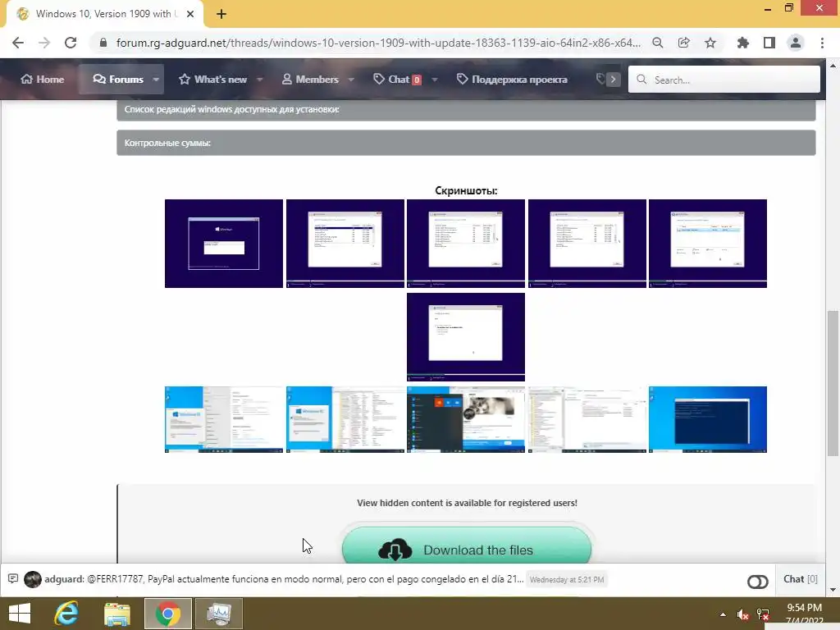This screenshot has width=840, height=630.
Task: Expand Контрольные суммы spoiler
Action: (x=466, y=143)
